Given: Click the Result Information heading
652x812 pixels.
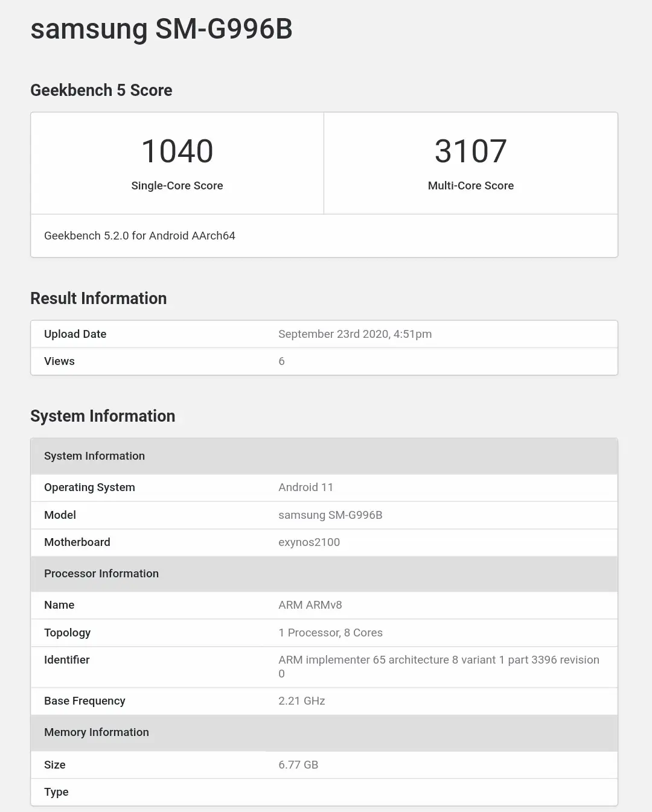Looking at the screenshot, I should click(x=98, y=299).
